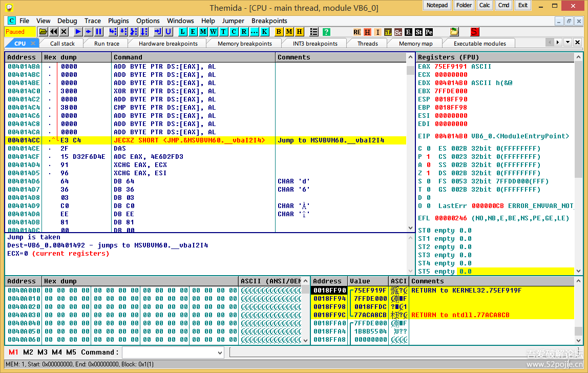Image resolution: width=588 pixels, height=373 pixels.
Task: Click the Trace over toolbar icon
Action: [144, 32]
